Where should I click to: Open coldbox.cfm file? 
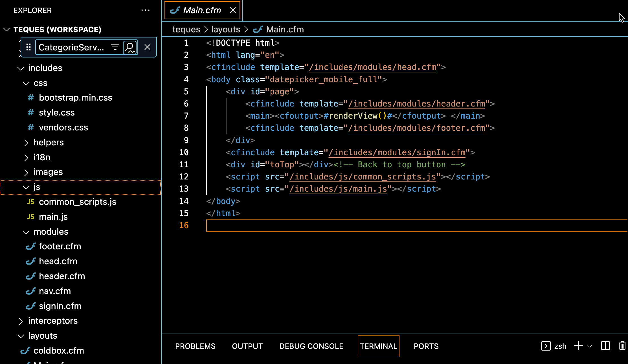tap(59, 351)
